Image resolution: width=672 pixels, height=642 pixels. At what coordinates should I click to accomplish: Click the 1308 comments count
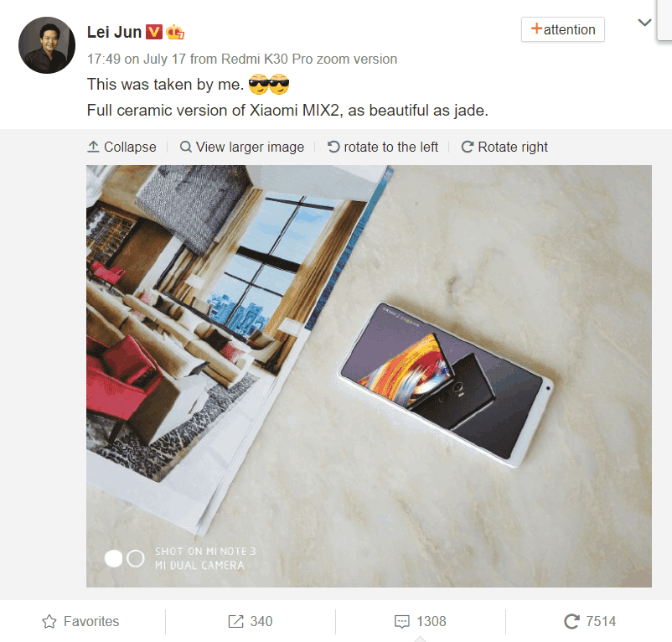(432, 621)
